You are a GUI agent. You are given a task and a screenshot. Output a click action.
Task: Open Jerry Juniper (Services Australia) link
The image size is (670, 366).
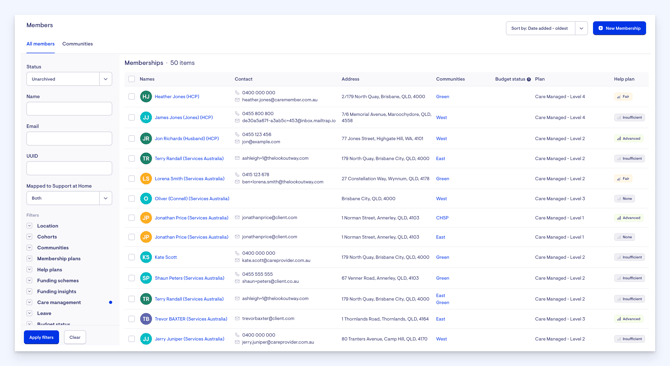click(189, 339)
